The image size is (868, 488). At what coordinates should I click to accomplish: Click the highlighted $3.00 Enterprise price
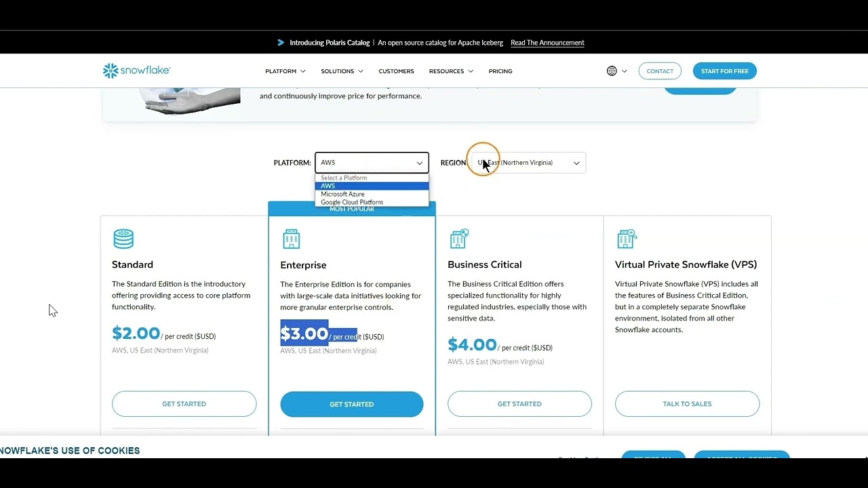tap(304, 333)
